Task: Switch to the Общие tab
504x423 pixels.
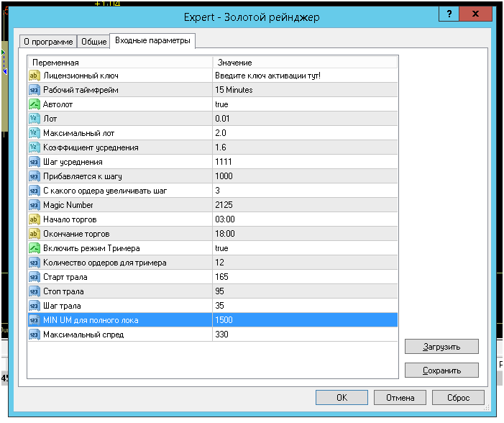Action: (x=93, y=42)
